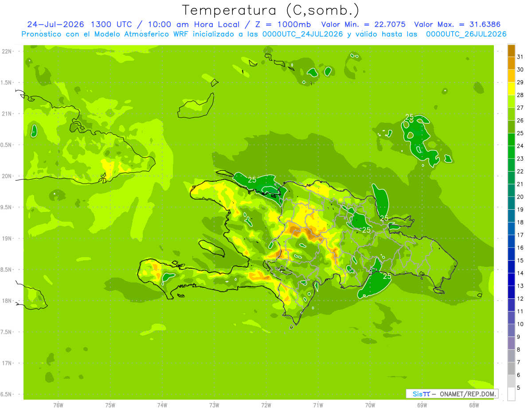Click the legend value "17" on colorbar

520,235
